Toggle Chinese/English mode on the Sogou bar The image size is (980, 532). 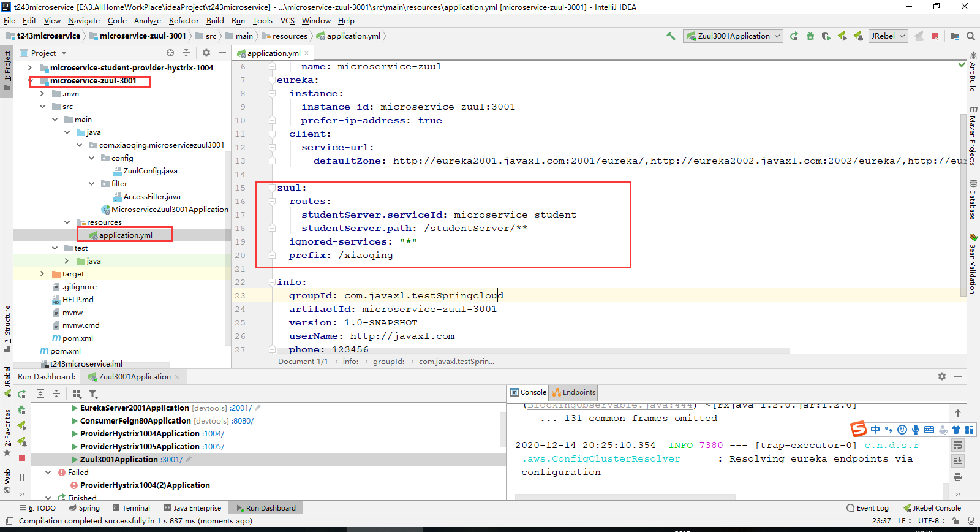(x=875, y=430)
